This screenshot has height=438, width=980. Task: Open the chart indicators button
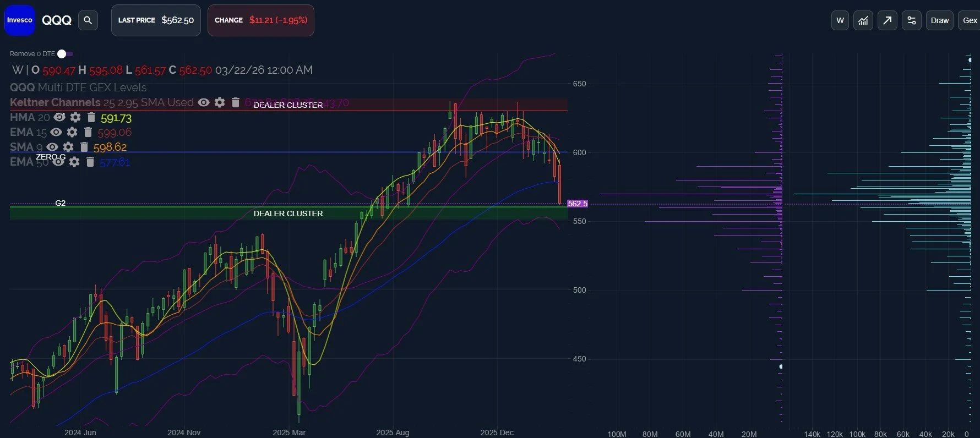pos(863,20)
